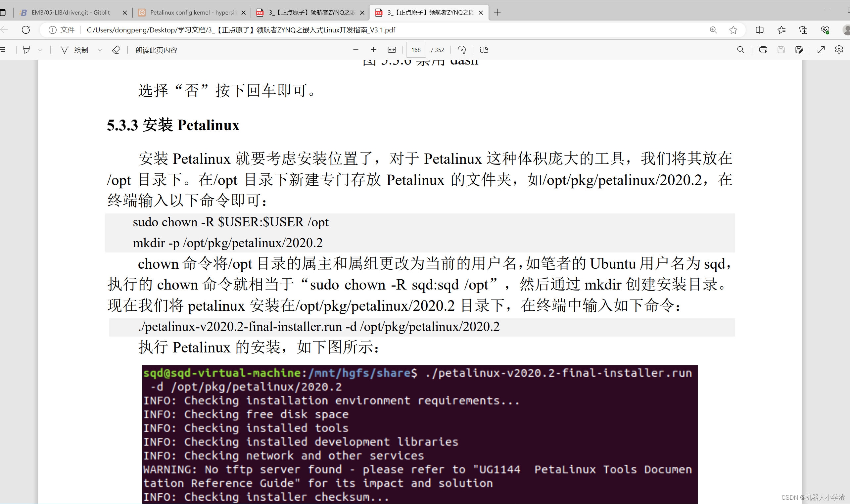The height and width of the screenshot is (504, 850).
Task: Click the read aloud (朗读此页内容) button
Action: [x=156, y=50]
